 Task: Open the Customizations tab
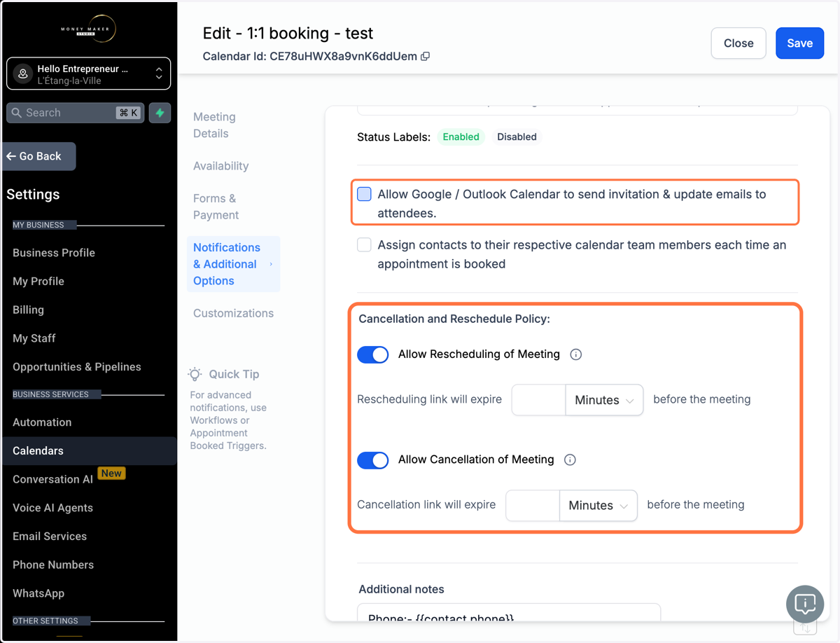[x=233, y=313]
